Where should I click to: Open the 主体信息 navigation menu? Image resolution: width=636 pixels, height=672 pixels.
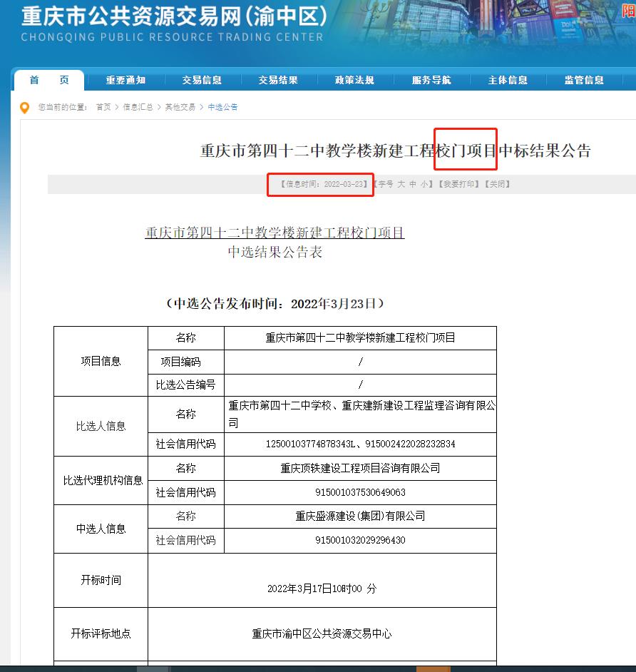(x=506, y=81)
